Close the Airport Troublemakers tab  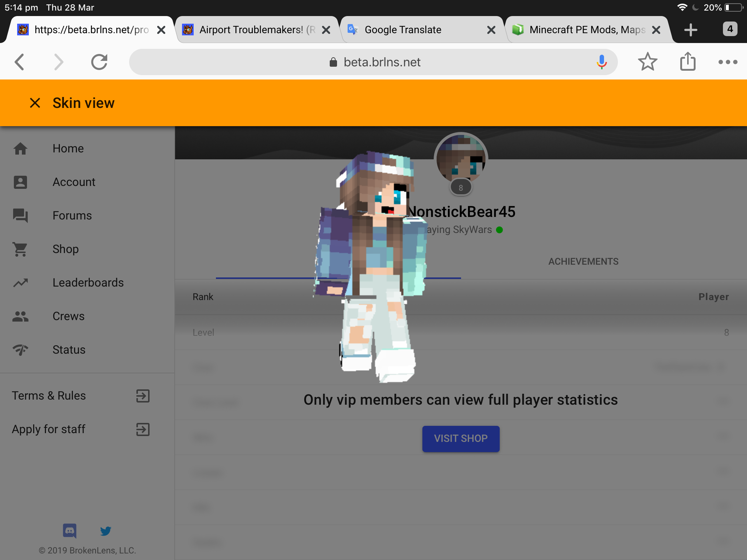point(326,30)
